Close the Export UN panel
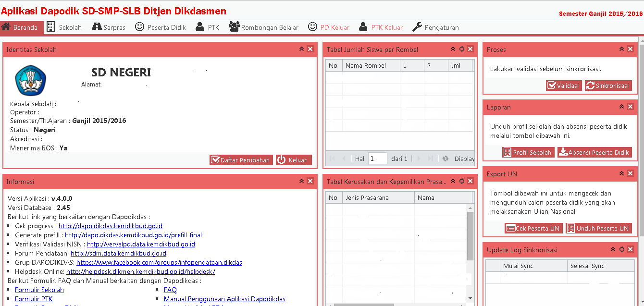The height and width of the screenshot is (306, 644). pos(630,173)
